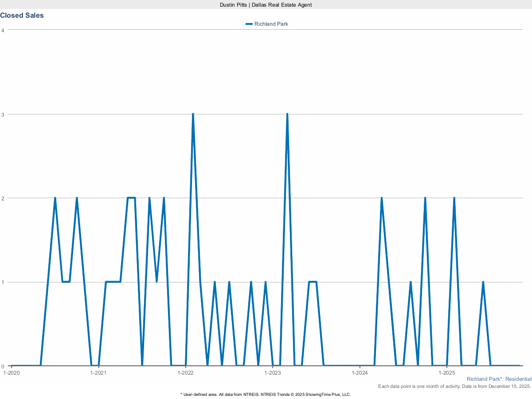Select the 1-2021 x-axis label
The width and height of the screenshot is (532, 399).
pos(98,373)
